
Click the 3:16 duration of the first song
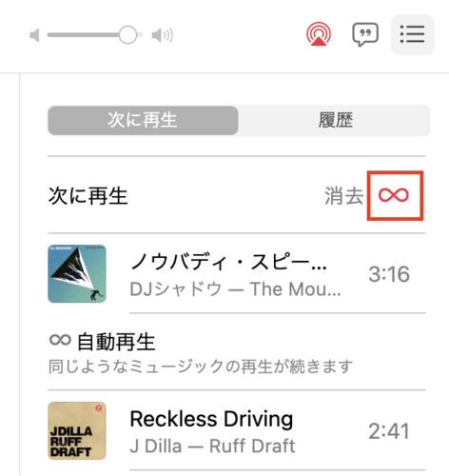389,274
